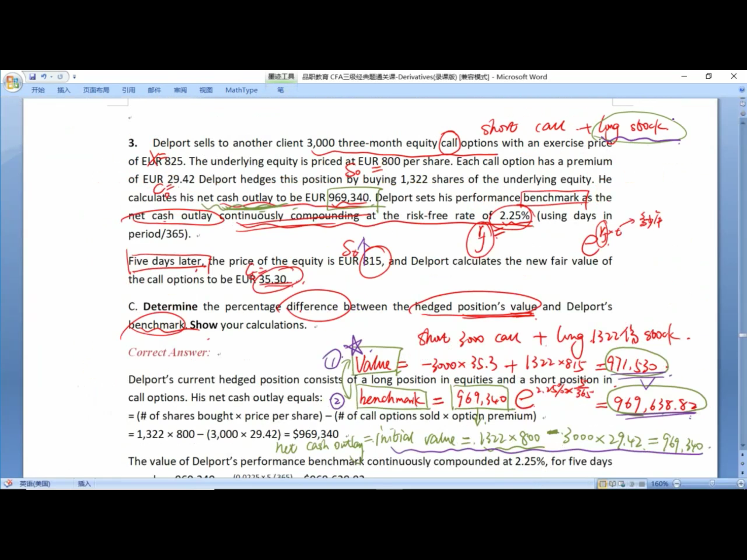This screenshot has height=560, width=747.
Task: Click the 'Correct Answer:' heading text
Action: pyautogui.click(x=169, y=352)
